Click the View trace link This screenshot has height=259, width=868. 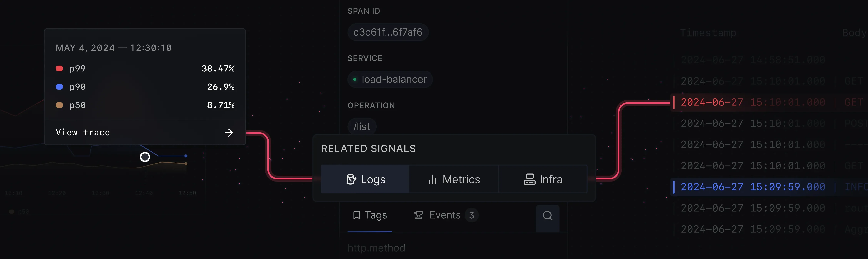point(83,133)
